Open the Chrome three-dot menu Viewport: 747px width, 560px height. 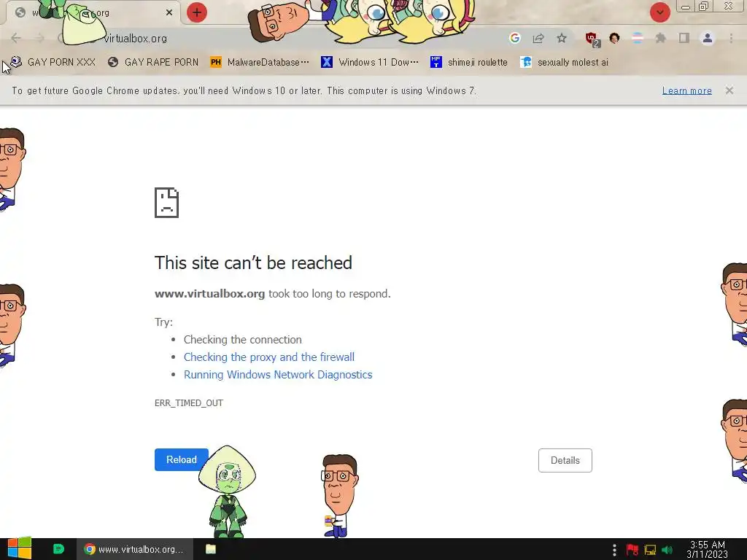point(731,38)
